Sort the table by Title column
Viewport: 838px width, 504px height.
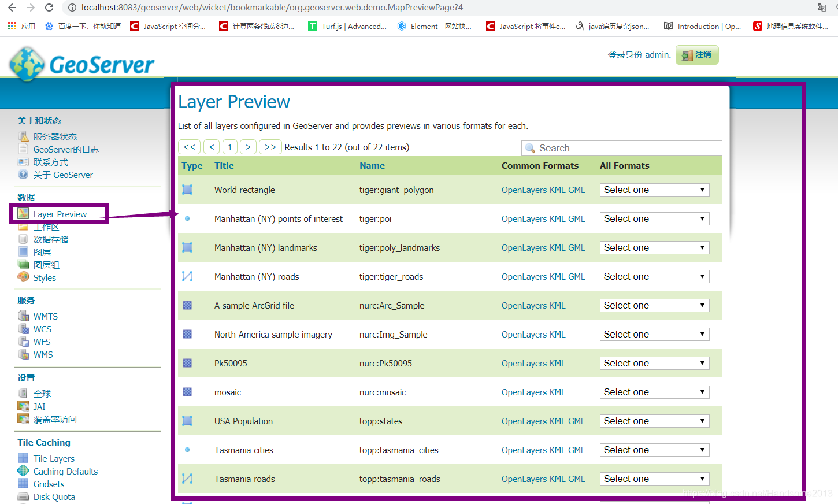coord(224,166)
